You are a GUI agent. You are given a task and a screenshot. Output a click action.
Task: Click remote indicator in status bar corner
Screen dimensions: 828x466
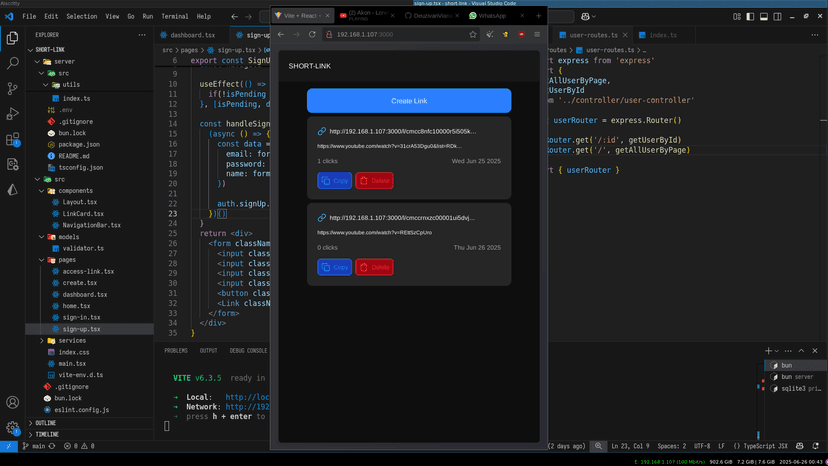pos(8,446)
